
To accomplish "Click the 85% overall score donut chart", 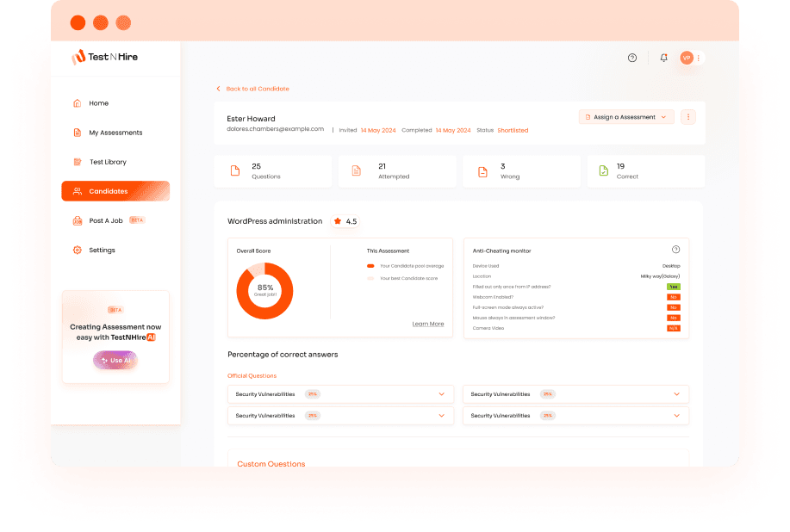I will [x=264, y=291].
